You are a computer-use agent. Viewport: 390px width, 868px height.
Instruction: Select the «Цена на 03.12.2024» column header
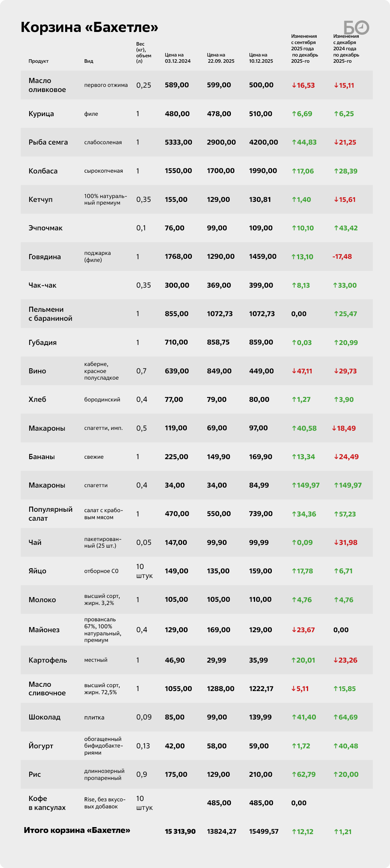(177, 58)
